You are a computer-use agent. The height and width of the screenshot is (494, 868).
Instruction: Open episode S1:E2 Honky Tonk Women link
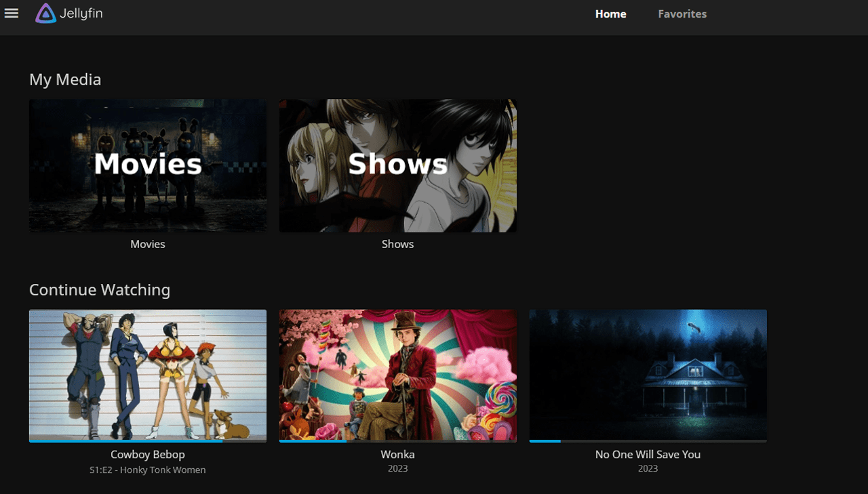(x=148, y=470)
